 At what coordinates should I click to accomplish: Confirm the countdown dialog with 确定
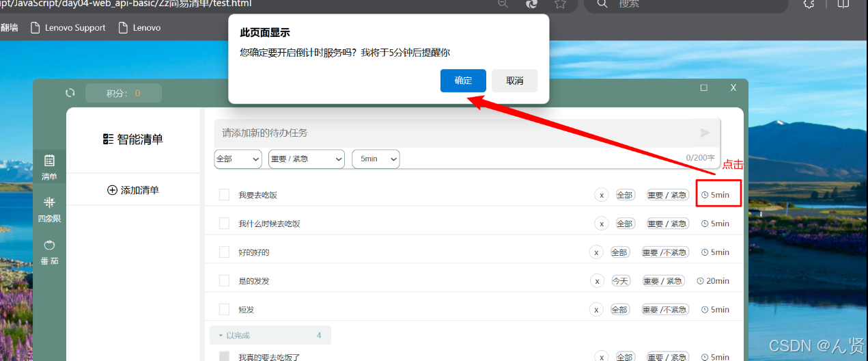(463, 81)
